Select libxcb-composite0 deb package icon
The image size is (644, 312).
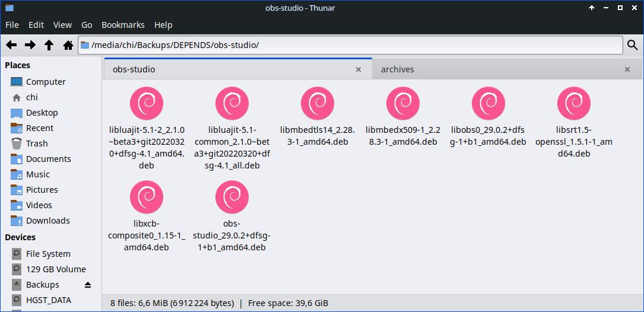pos(147,197)
